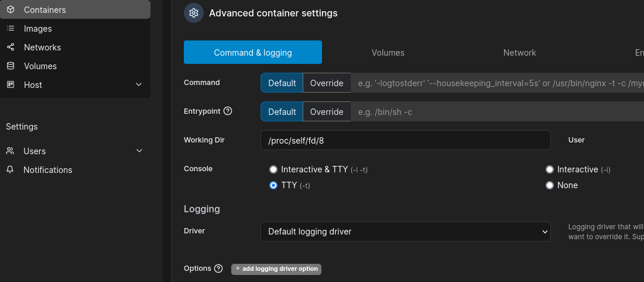Screen dimensions: 644x282
Task: Expand the Host menu chevron
Action: 139,85
